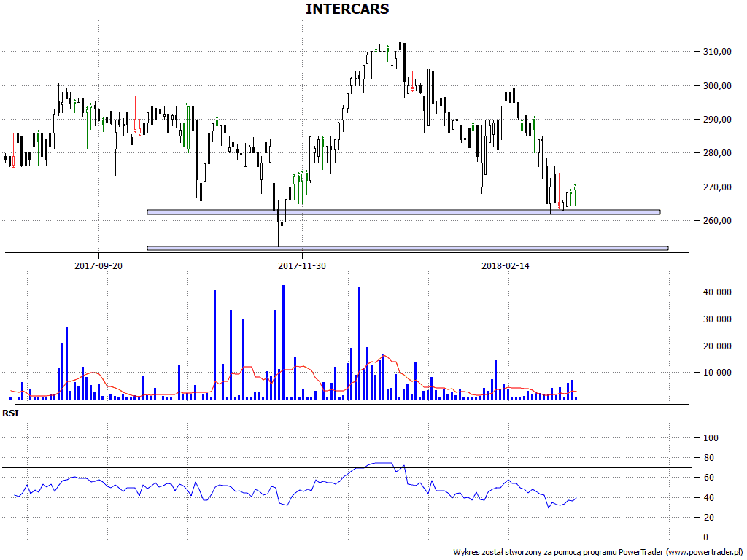The height and width of the screenshot is (560, 747).
Task: Click the RSI 60 axis label
Action: (709, 478)
